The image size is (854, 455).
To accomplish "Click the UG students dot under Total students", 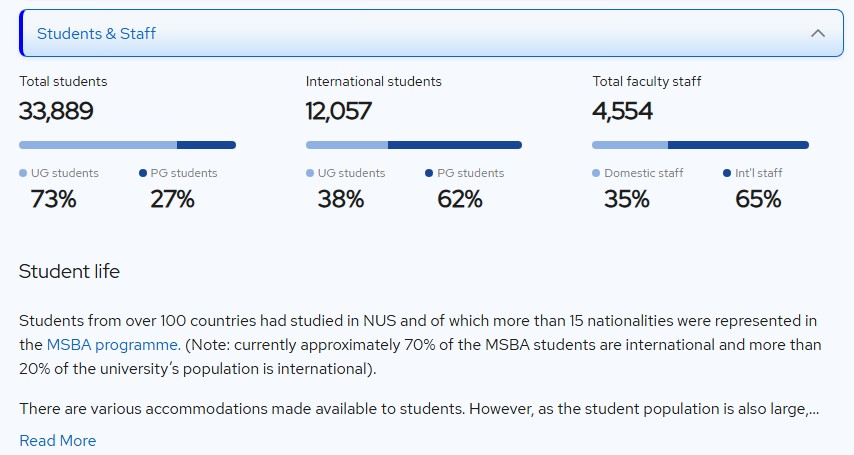I will [23, 173].
